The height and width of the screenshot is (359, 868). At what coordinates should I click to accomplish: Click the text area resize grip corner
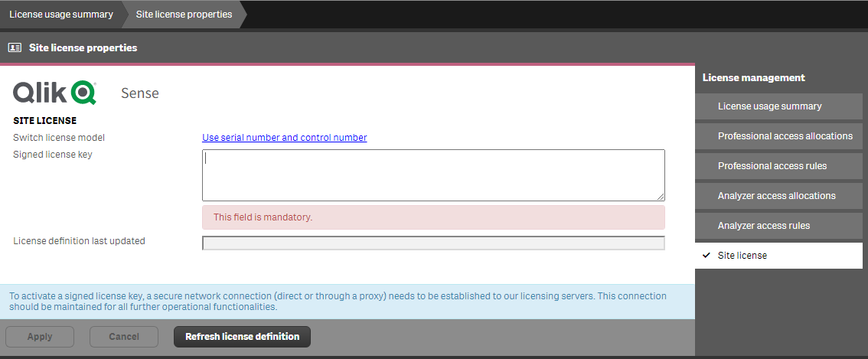661,197
